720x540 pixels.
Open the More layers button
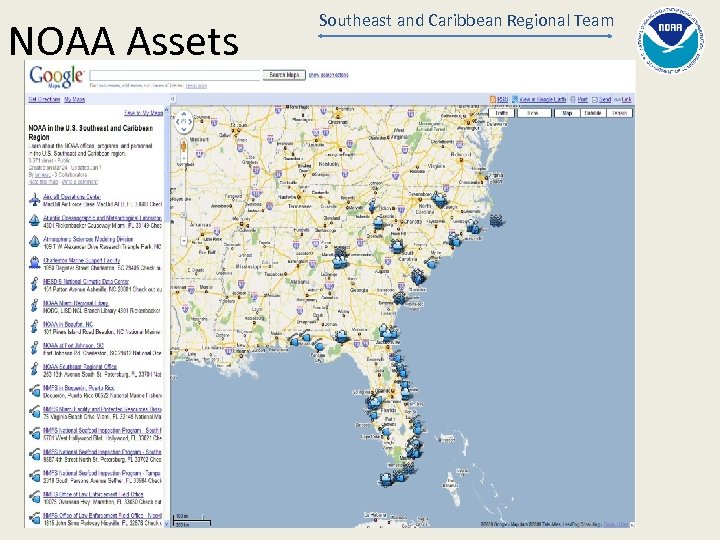pos(534,113)
